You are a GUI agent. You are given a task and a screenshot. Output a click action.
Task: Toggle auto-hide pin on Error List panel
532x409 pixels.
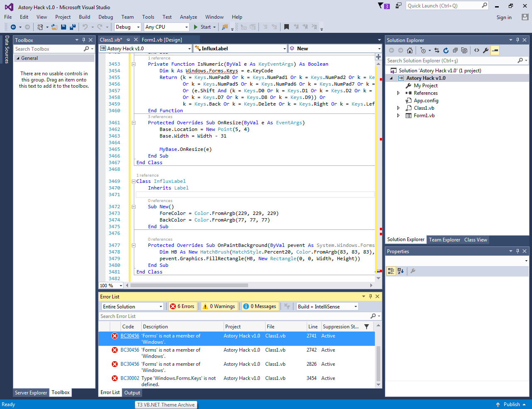pyautogui.click(x=370, y=296)
